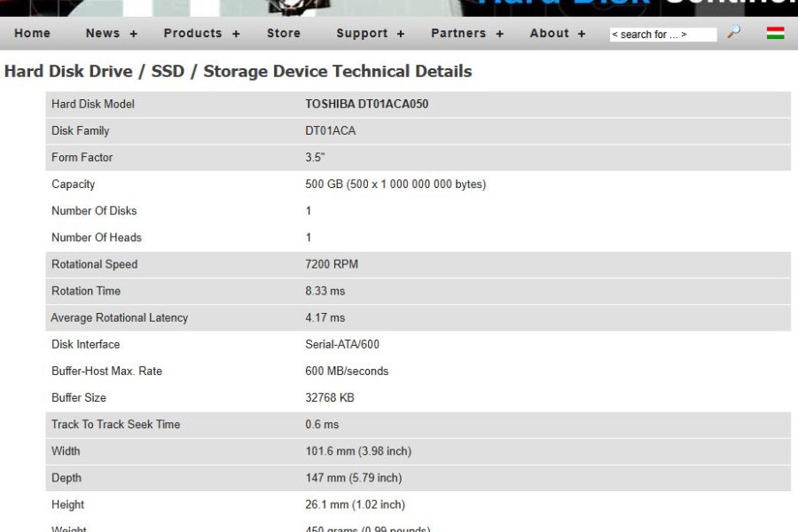
Task: Open the Support menu
Action: tap(362, 33)
